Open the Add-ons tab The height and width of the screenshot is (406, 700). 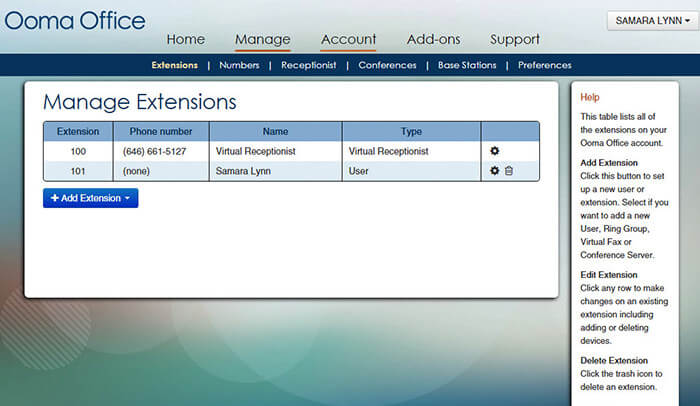pos(433,39)
